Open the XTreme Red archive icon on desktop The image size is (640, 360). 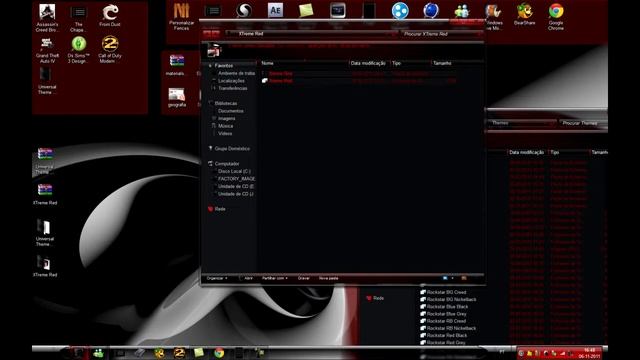tap(45, 194)
